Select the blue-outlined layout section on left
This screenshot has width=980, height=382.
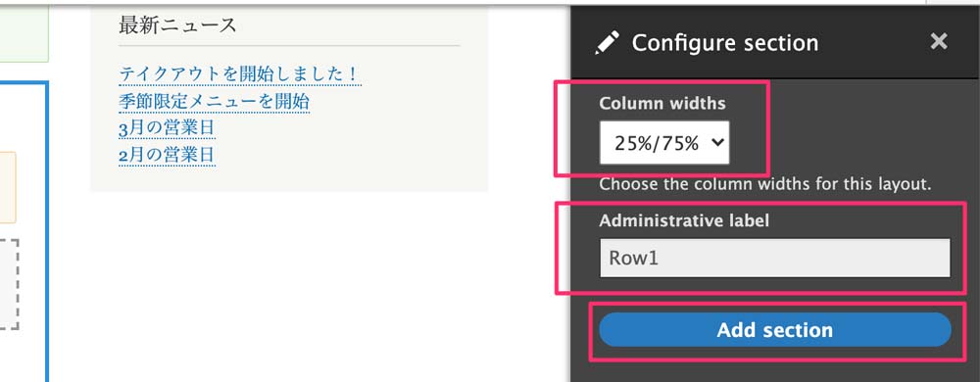24,231
